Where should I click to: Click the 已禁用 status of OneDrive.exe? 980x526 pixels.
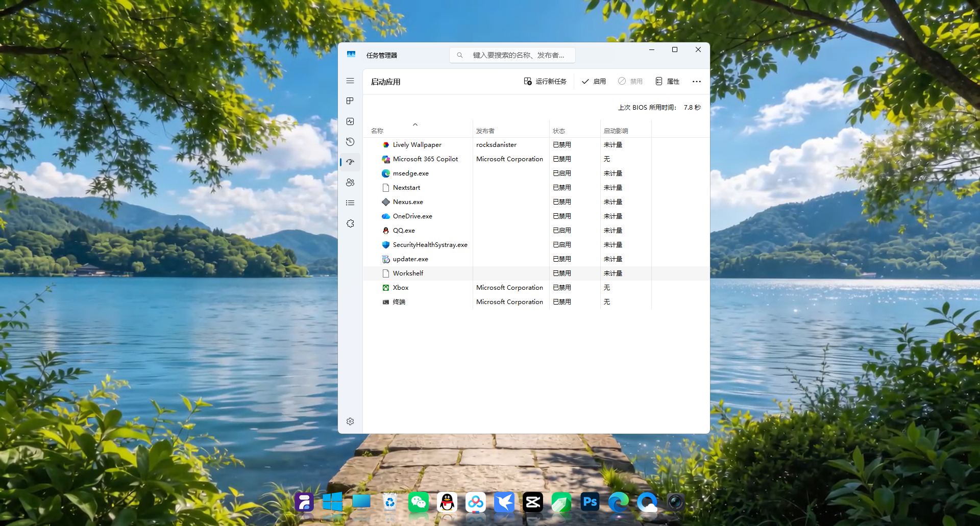click(x=562, y=216)
